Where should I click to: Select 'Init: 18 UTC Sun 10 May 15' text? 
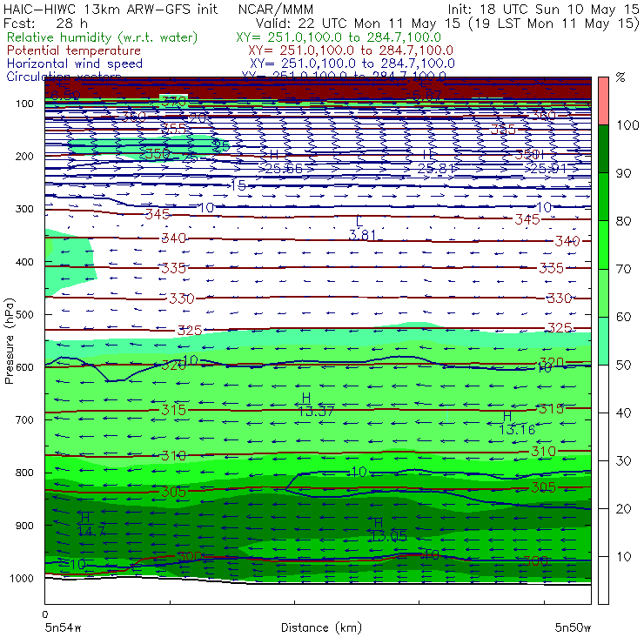click(543, 9)
